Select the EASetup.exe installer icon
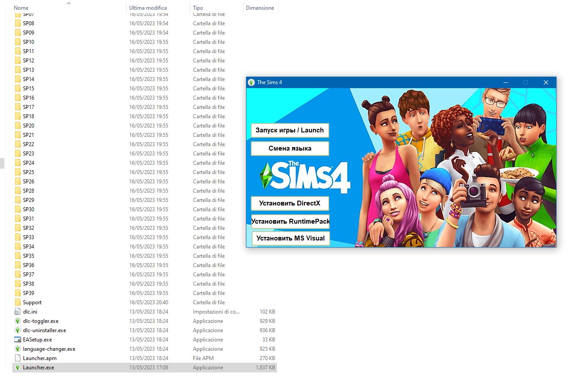 coord(18,340)
